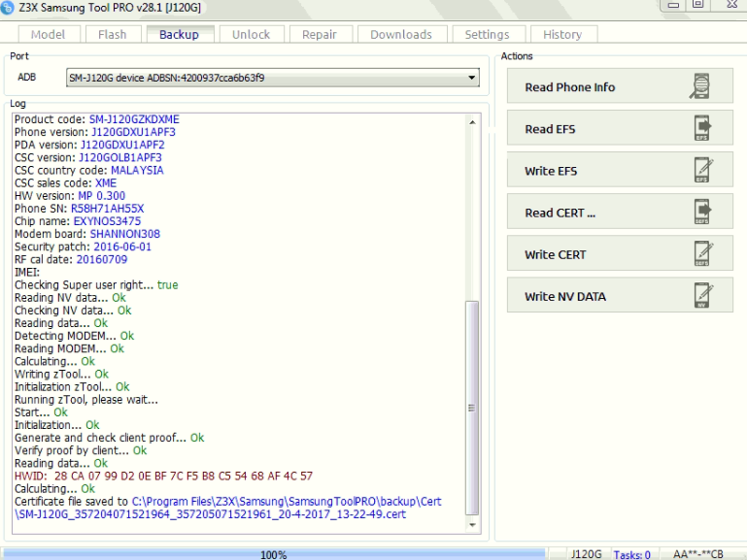The height and width of the screenshot is (560, 747).
Task: Click the AA**-**CB status bar entry
Action: click(697, 554)
